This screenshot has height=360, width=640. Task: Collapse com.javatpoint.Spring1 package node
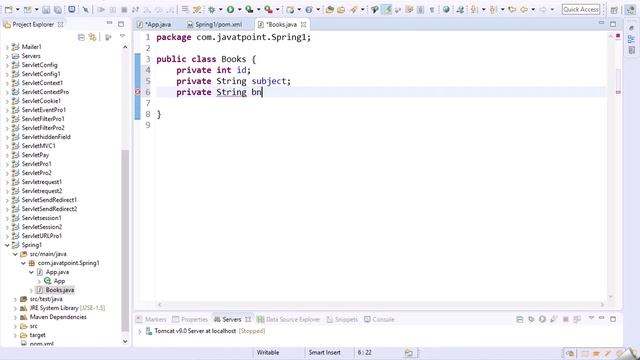click(23, 263)
